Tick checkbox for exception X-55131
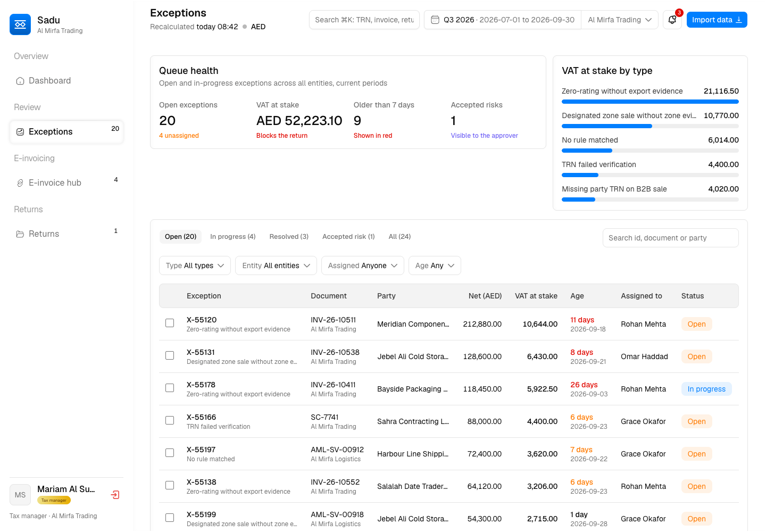The width and height of the screenshot is (766, 532). click(170, 355)
